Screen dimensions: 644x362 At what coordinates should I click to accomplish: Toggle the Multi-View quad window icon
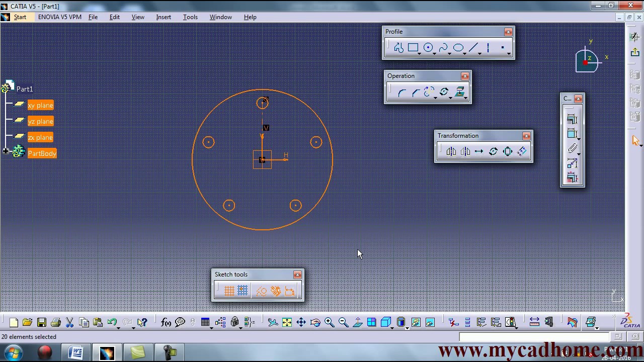pyautogui.click(x=372, y=322)
